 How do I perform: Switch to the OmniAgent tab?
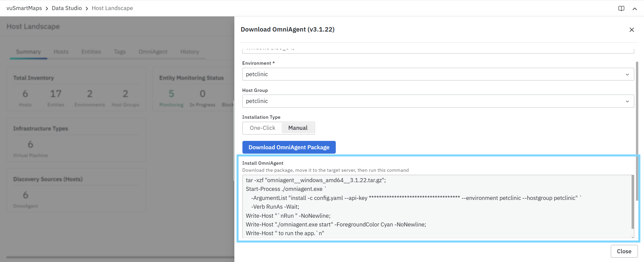[153, 52]
